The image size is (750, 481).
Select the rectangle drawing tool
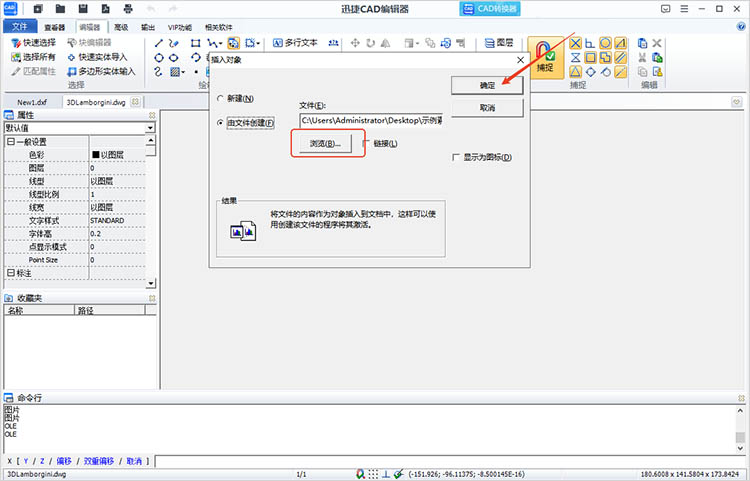pos(195,43)
